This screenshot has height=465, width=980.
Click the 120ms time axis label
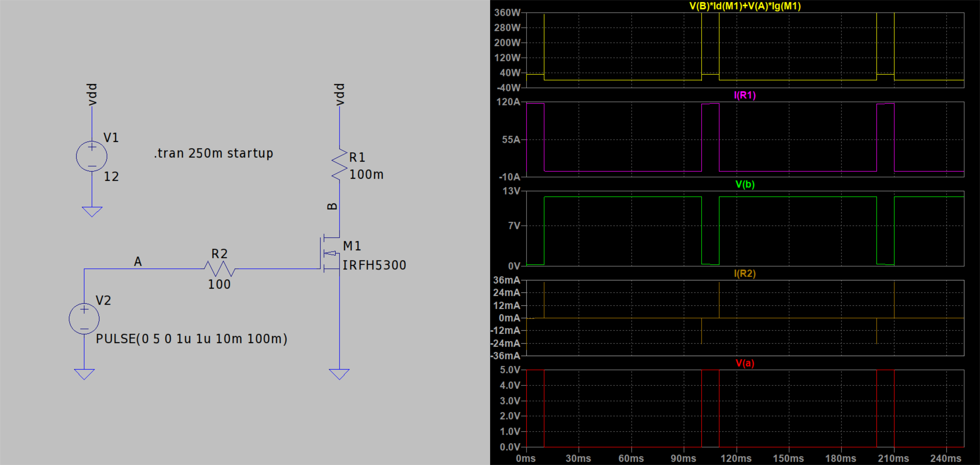click(x=736, y=458)
